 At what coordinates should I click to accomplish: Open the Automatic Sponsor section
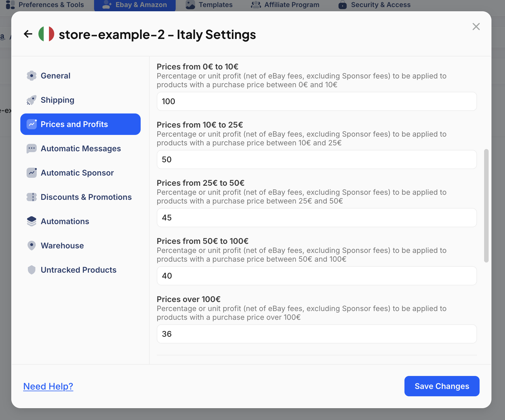coord(80,173)
